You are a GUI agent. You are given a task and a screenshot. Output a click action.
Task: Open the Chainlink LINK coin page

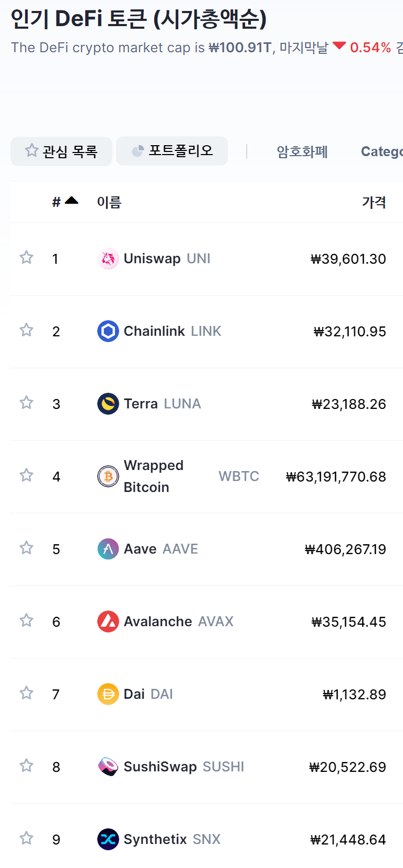154,331
